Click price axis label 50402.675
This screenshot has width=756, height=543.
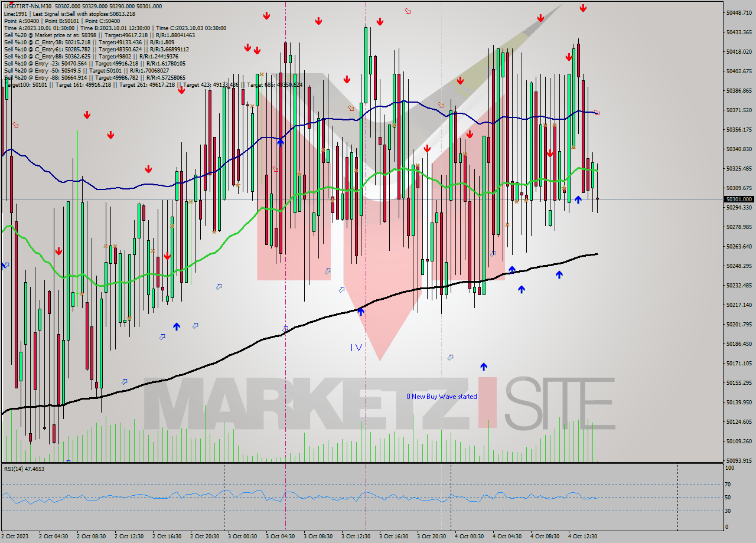coord(739,71)
